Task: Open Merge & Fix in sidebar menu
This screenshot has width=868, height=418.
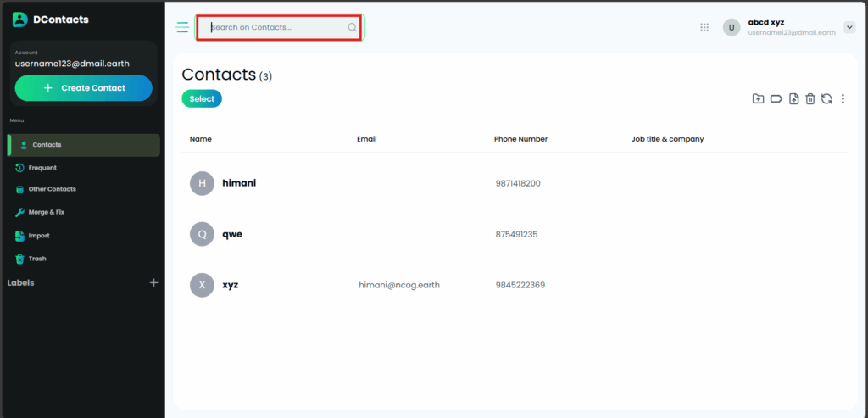Action: point(46,212)
